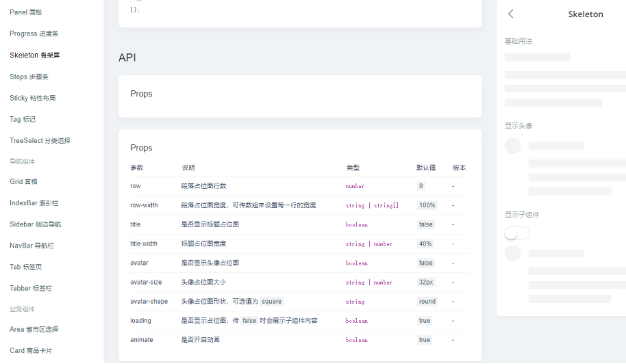The width and height of the screenshot is (626, 364).
Task: Click the 40% default value
Action: [x=425, y=244]
